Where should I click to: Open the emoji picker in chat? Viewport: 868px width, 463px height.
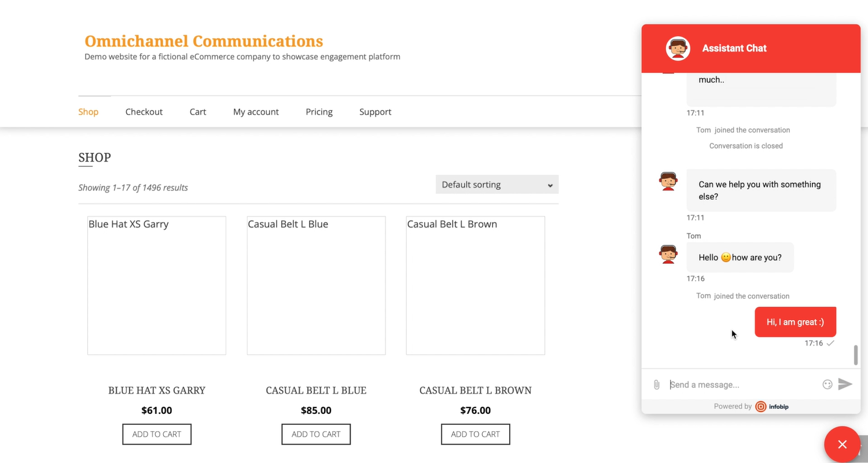[827, 384]
